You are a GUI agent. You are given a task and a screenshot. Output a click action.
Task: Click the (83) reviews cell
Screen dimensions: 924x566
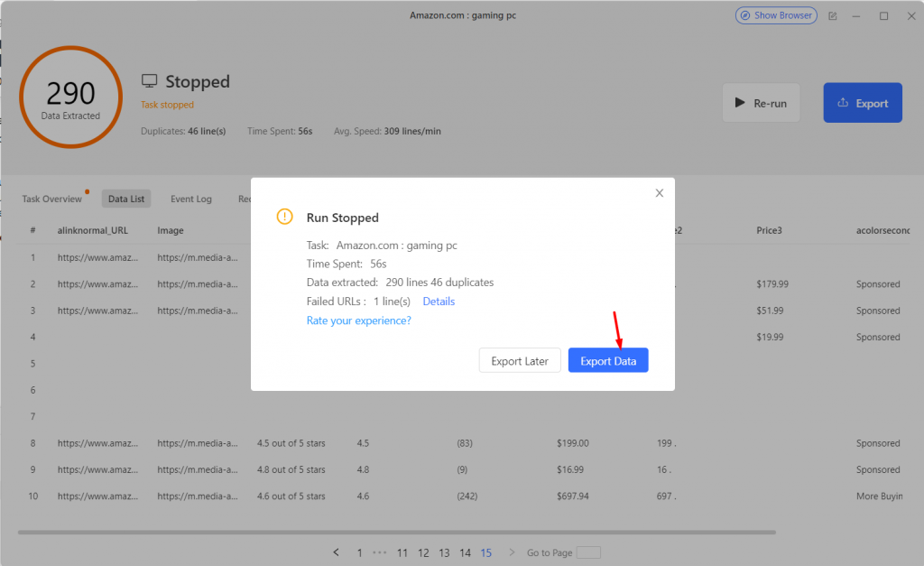click(465, 443)
